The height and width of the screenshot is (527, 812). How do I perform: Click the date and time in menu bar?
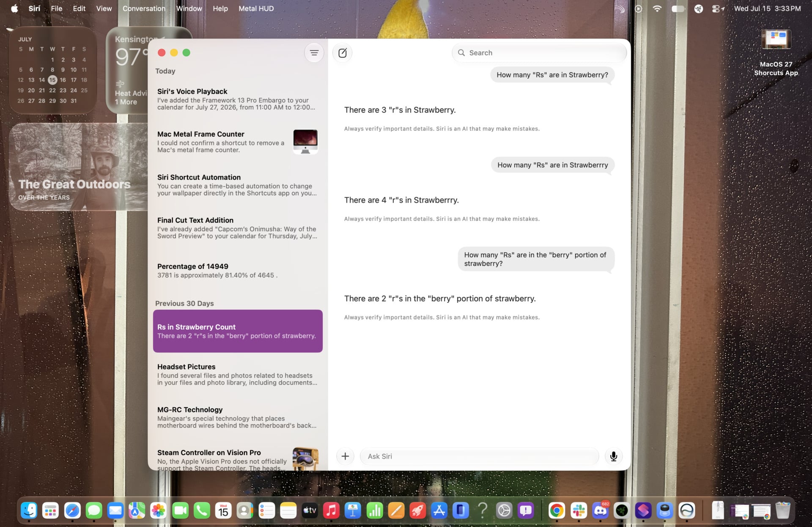click(x=767, y=8)
